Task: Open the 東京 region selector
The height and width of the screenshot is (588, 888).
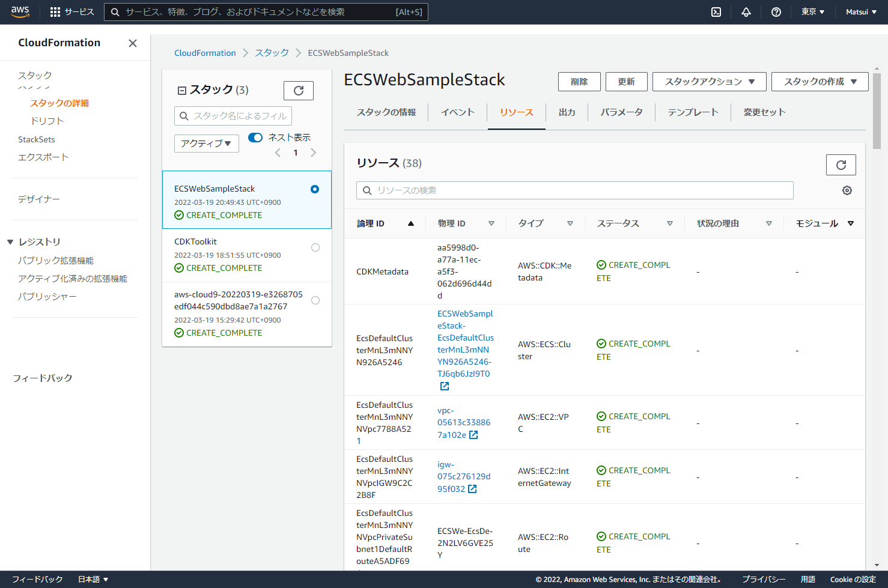Action: 813,12
